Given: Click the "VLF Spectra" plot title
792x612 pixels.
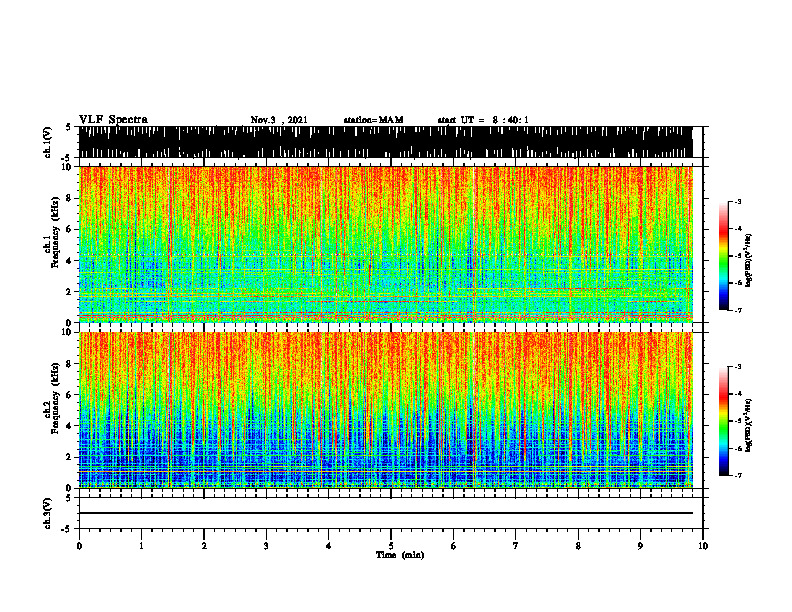Looking at the screenshot, I should click(113, 120).
